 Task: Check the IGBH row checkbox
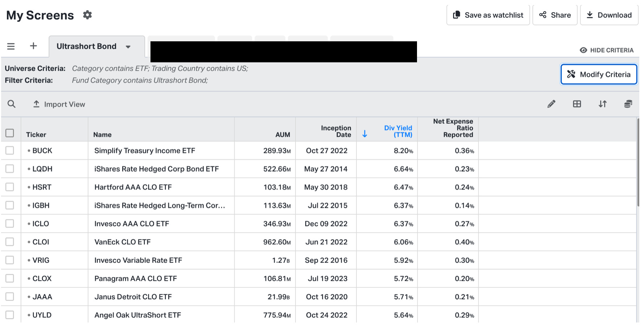(x=10, y=205)
